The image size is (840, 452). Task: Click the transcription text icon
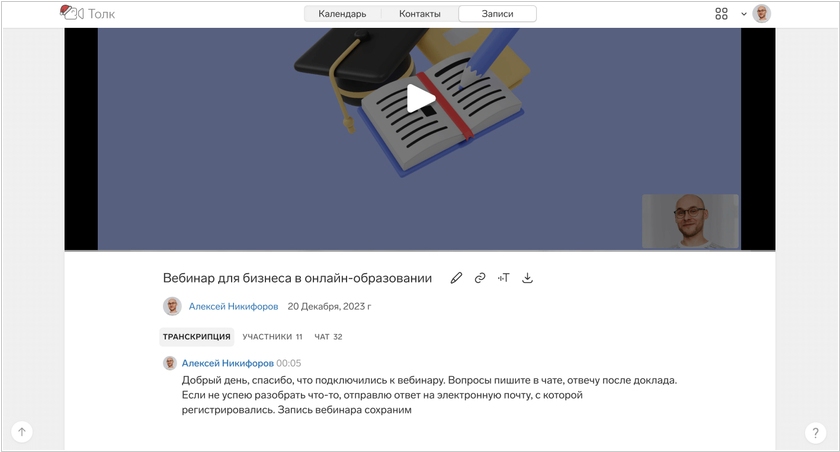[504, 278]
